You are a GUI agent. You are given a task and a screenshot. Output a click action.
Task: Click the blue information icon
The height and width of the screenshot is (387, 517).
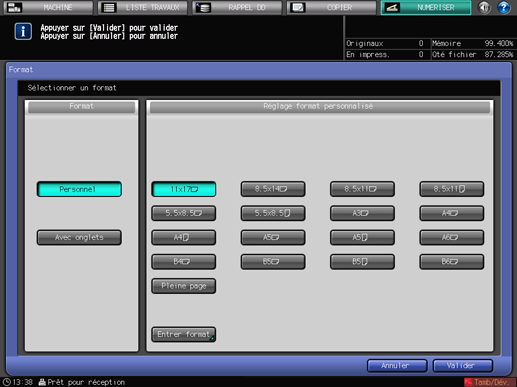coord(23,32)
